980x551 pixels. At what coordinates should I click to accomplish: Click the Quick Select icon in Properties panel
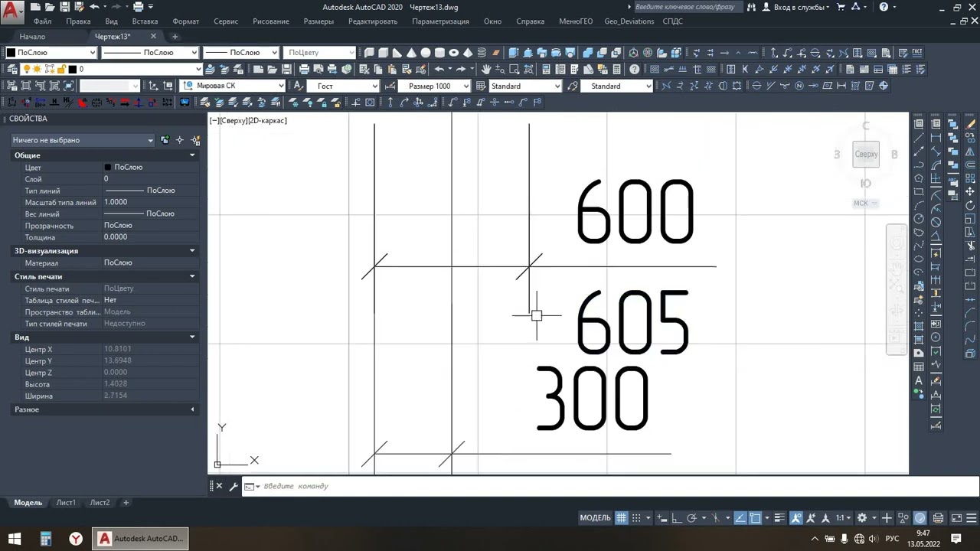tap(196, 140)
